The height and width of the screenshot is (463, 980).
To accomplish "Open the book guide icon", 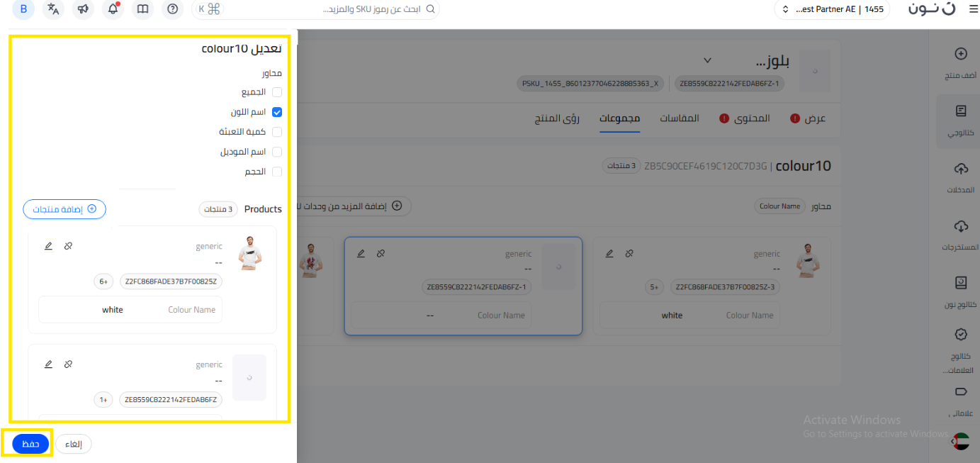I will click(142, 9).
